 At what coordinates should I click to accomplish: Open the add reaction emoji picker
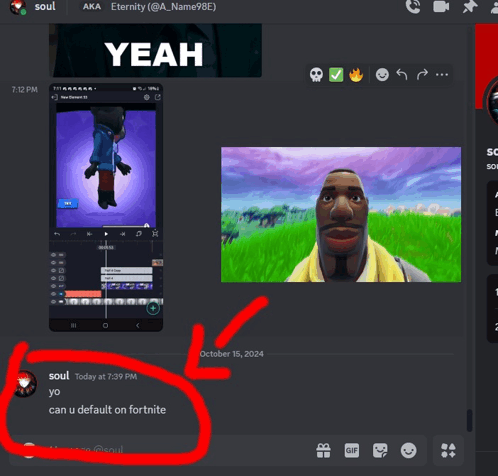382,75
